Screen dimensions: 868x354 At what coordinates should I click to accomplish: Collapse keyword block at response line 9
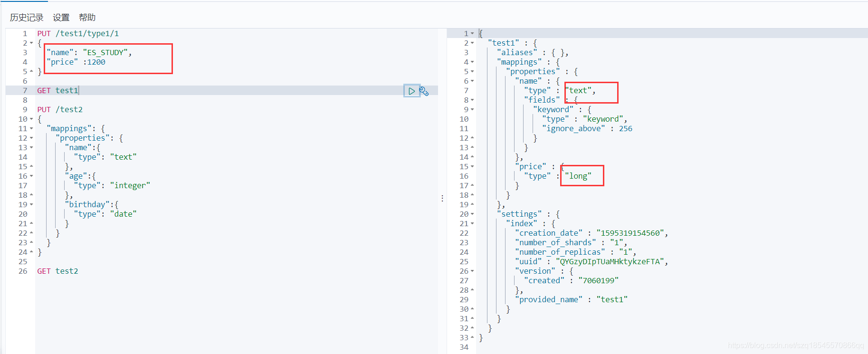click(x=472, y=109)
